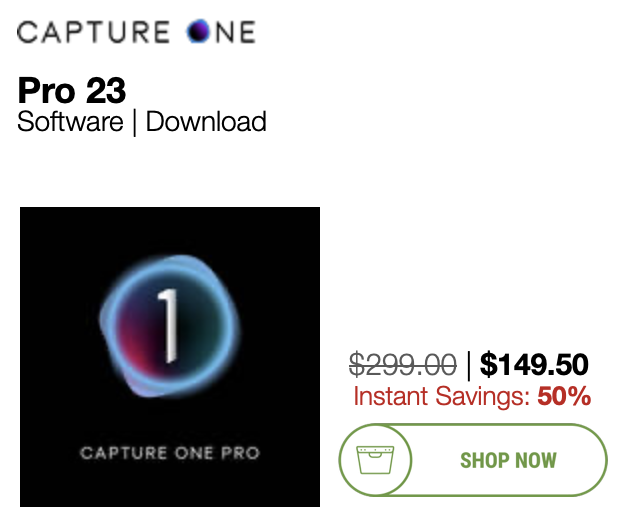This screenshot has width=628, height=525.
Task: Open the Pro 23 product title
Action: pyautogui.click(x=72, y=91)
